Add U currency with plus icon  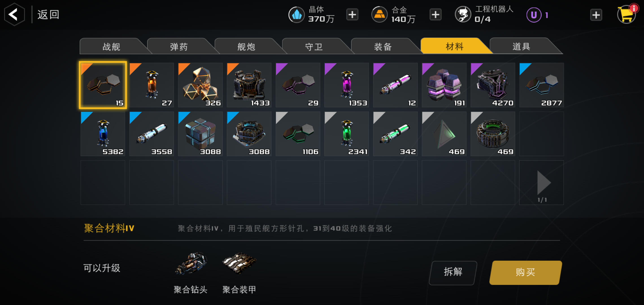click(596, 15)
